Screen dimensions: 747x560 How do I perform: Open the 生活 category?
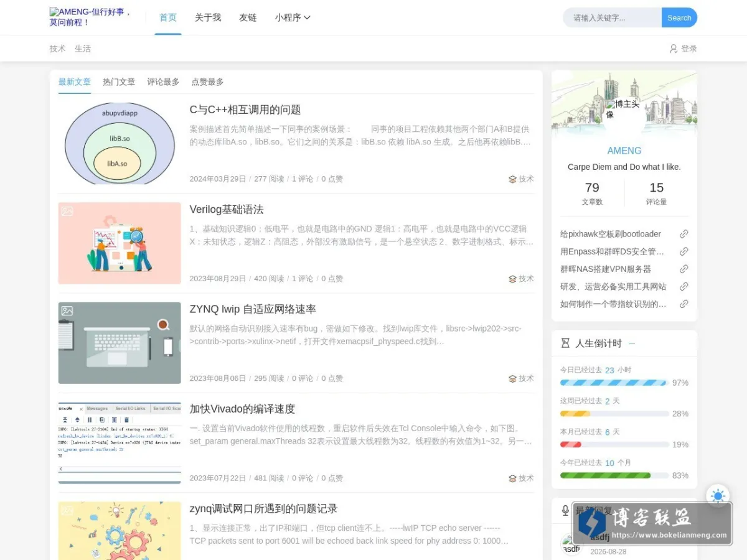83,49
